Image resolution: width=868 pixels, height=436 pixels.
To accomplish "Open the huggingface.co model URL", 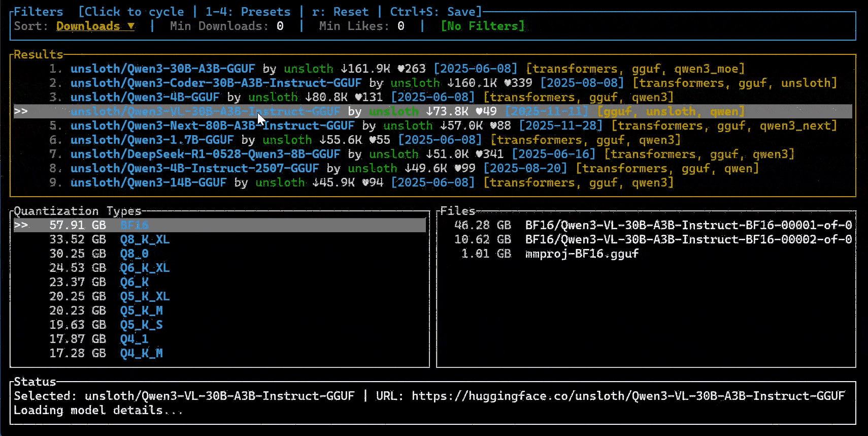I will [628, 396].
